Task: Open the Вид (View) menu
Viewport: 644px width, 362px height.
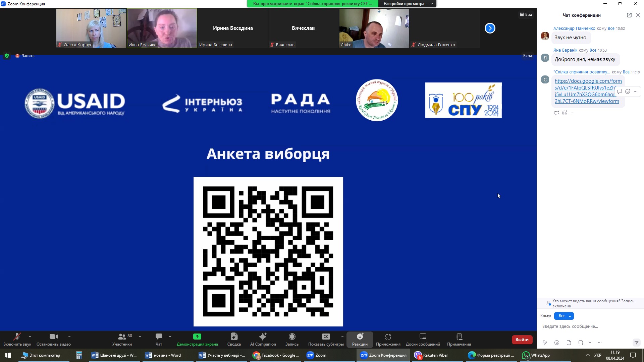Action: pos(526,14)
